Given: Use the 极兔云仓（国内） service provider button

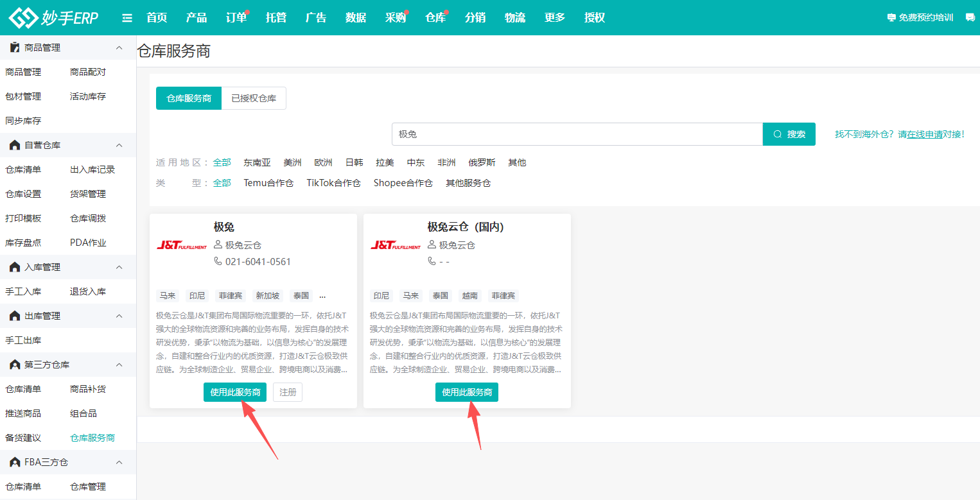Looking at the screenshot, I should (467, 392).
